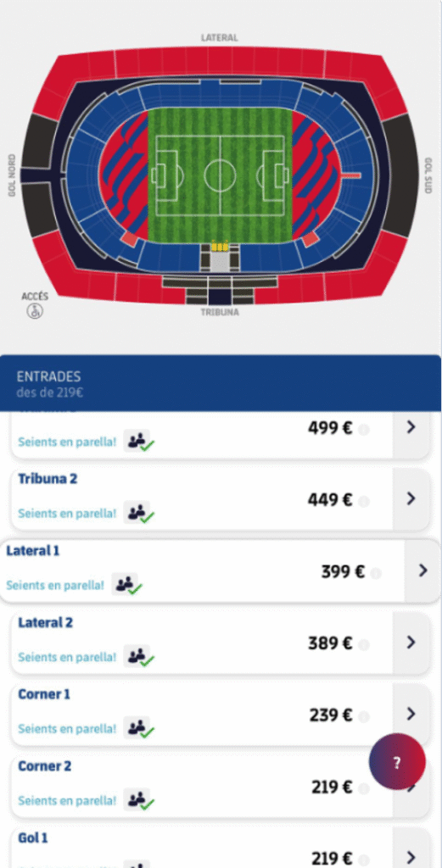Select the Lateral 2 ticket category
This screenshot has height=868, width=442.
pos(221,643)
